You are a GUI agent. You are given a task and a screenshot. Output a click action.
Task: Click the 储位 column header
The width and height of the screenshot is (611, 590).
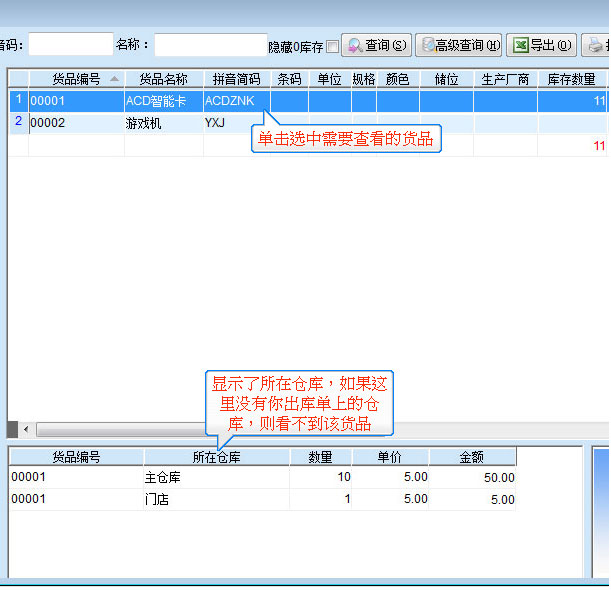coord(446,78)
